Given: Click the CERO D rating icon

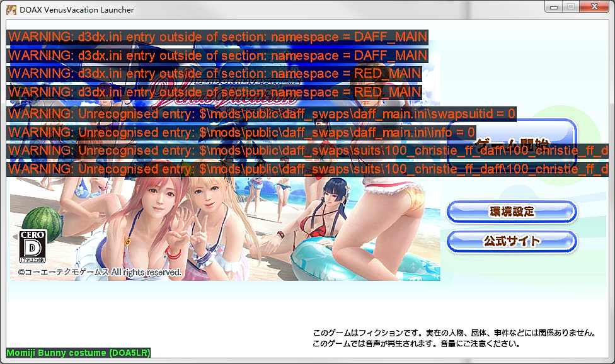Looking at the screenshot, I should 33,246.
